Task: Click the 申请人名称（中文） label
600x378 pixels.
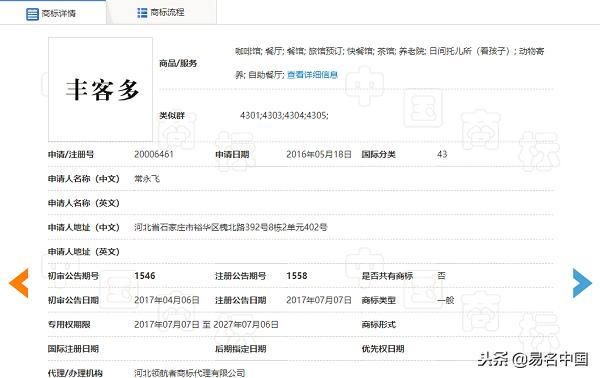Action: coord(84,179)
